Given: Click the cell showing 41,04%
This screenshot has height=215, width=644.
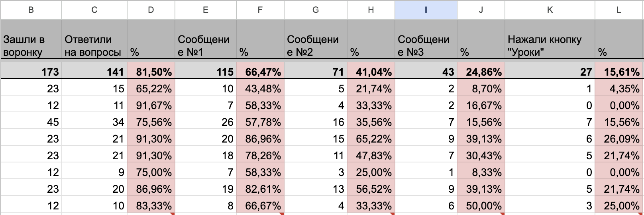Looking at the screenshot, I should (371, 72).
